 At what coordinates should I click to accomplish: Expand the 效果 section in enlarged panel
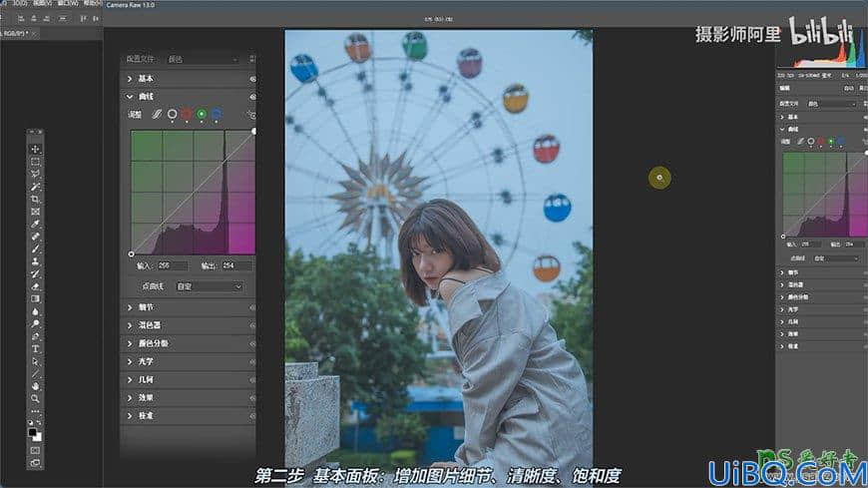[x=130, y=398]
